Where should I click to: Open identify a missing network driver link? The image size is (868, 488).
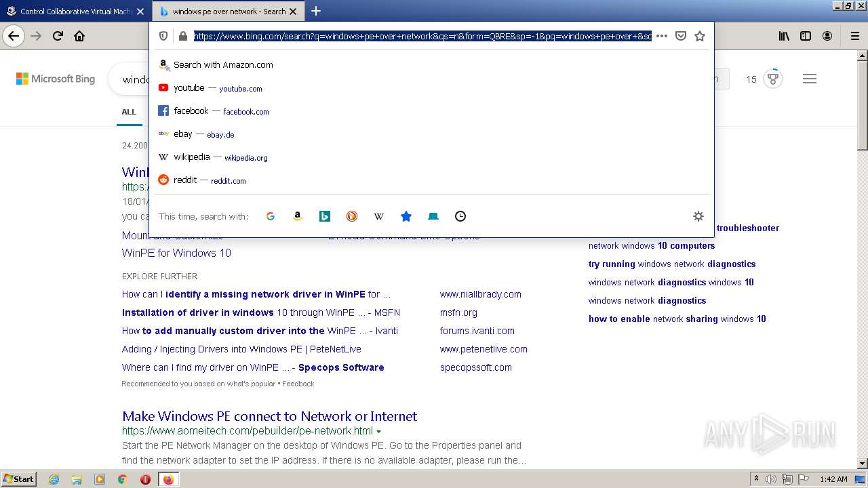pyautogui.click(x=256, y=294)
